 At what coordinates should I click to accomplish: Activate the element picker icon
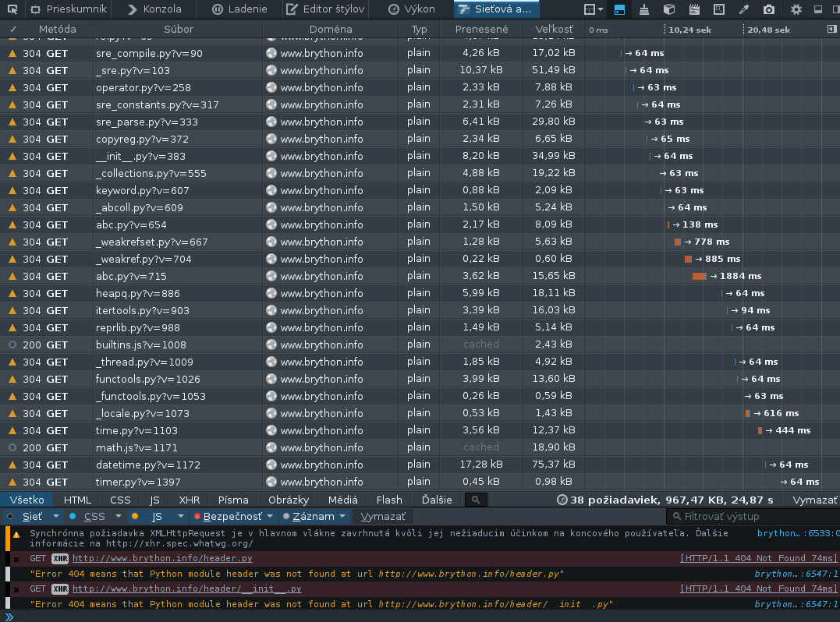pyautogui.click(x=12, y=9)
